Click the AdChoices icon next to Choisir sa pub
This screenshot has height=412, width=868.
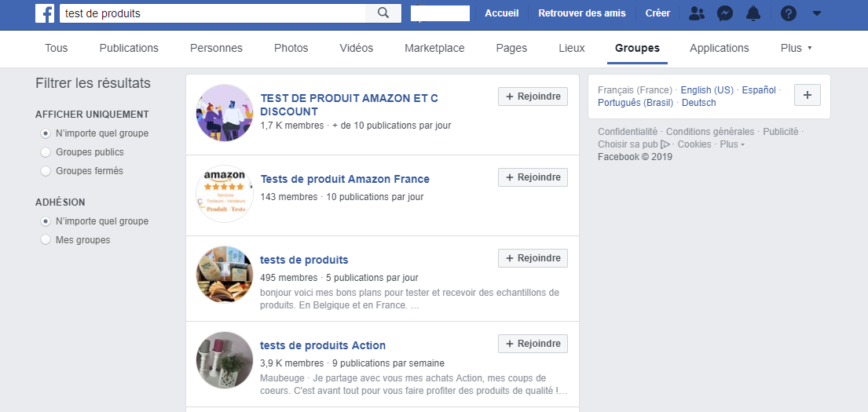point(665,144)
